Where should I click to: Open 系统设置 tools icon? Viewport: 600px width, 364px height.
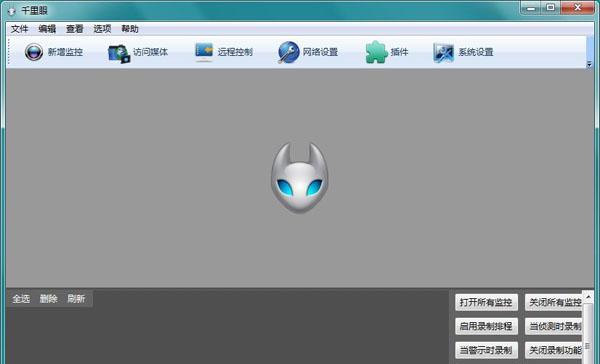point(443,52)
